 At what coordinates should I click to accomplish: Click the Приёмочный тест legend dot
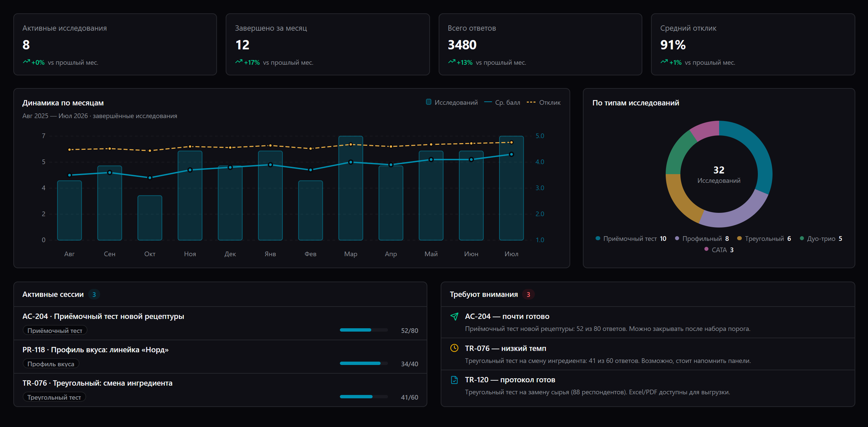598,239
